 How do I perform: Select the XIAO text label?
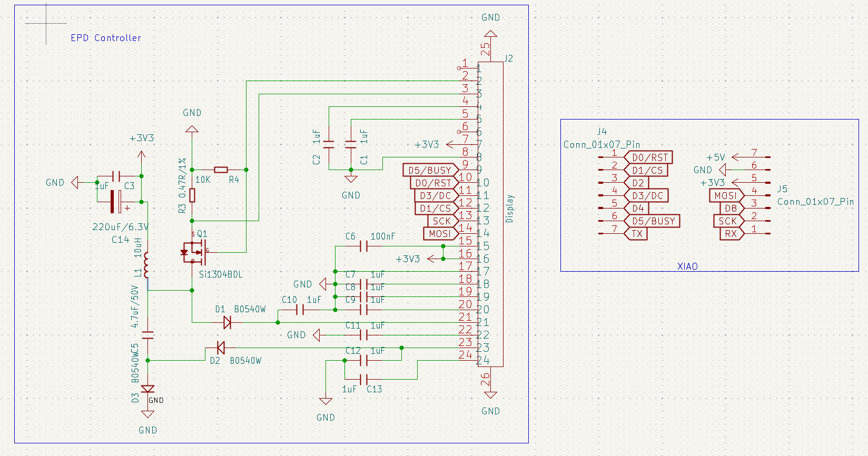687,266
